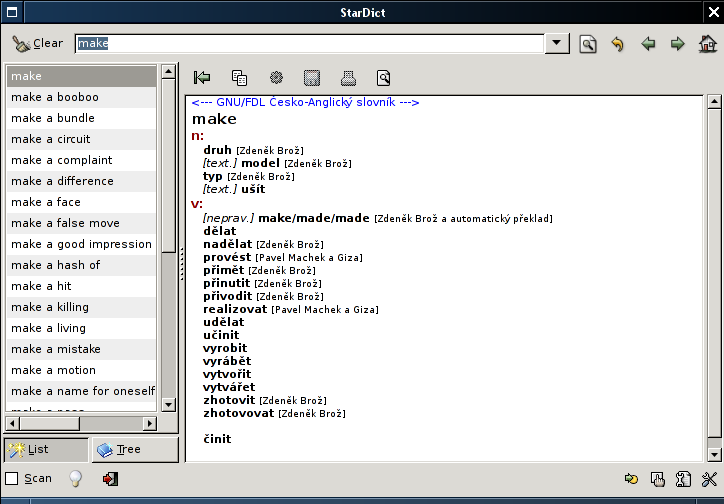Click the pane splitter handle dots
The width and height of the screenshot is (724, 504).
(182, 264)
